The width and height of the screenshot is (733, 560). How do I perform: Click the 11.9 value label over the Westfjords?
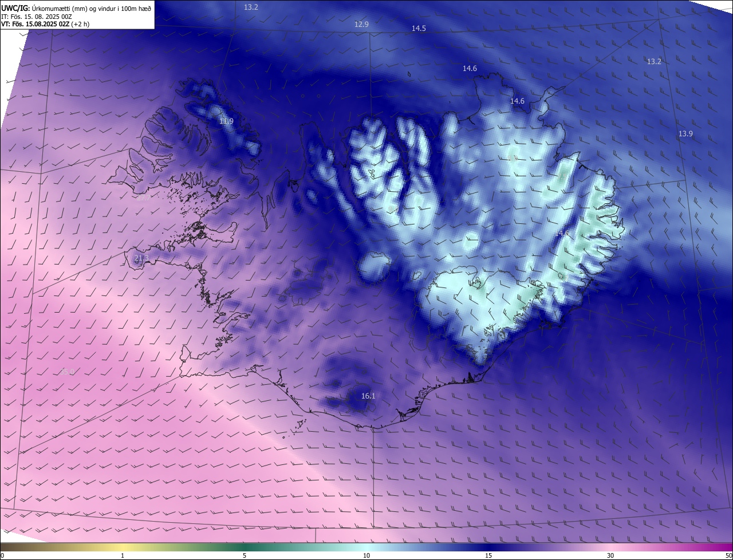[226, 121]
